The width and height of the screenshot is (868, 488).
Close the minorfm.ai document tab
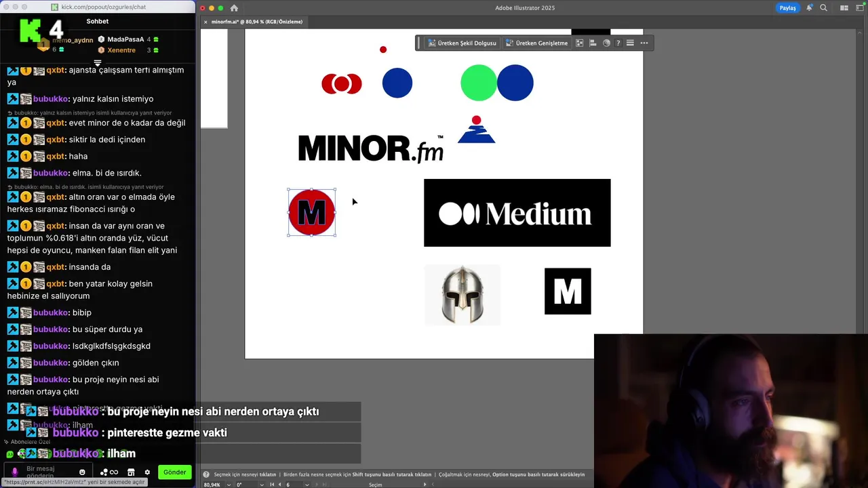(205, 22)
